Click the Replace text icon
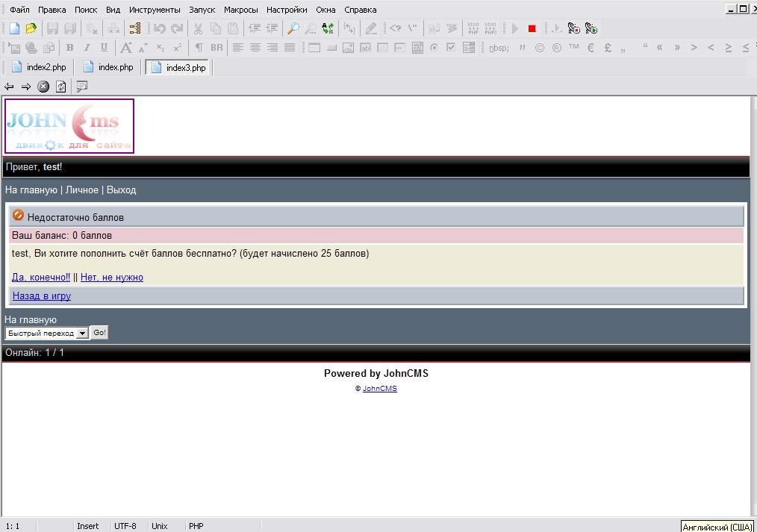 328,28
